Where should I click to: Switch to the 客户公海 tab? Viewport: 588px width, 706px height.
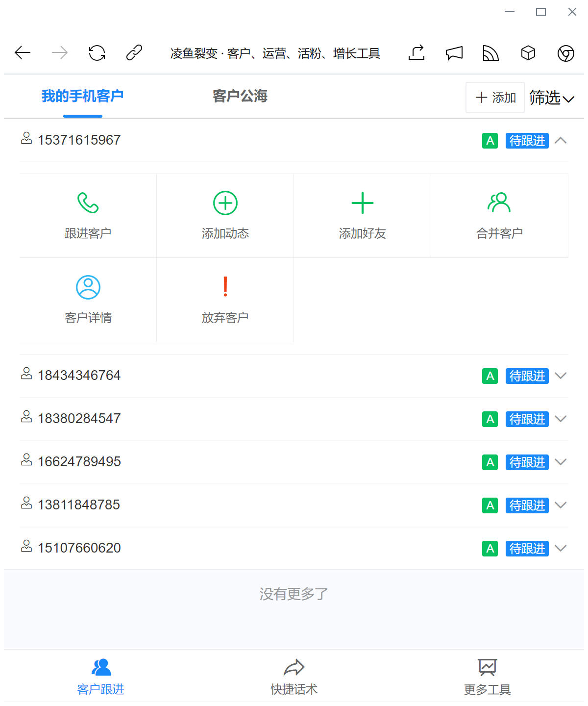click(x=240, y=96)
